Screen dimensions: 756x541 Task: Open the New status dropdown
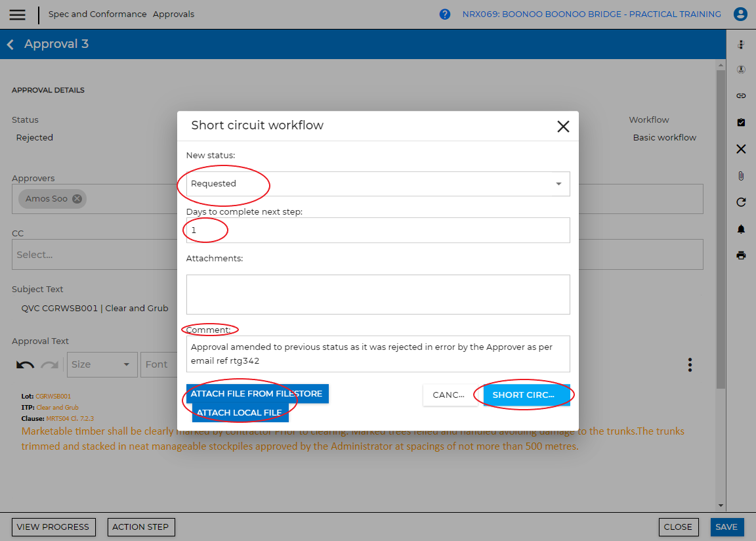(378, 184)
